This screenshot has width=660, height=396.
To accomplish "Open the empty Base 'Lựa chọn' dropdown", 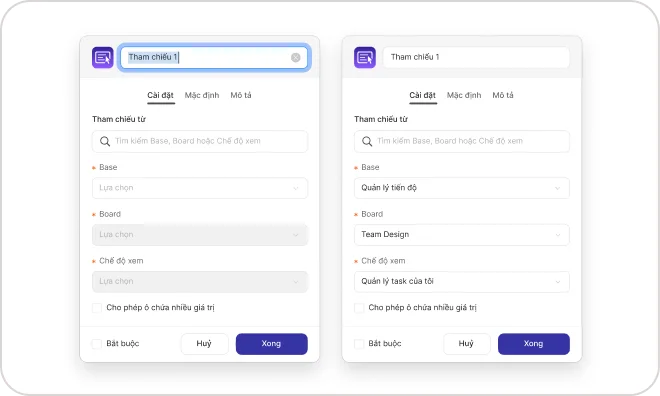I will coord(200,188).
